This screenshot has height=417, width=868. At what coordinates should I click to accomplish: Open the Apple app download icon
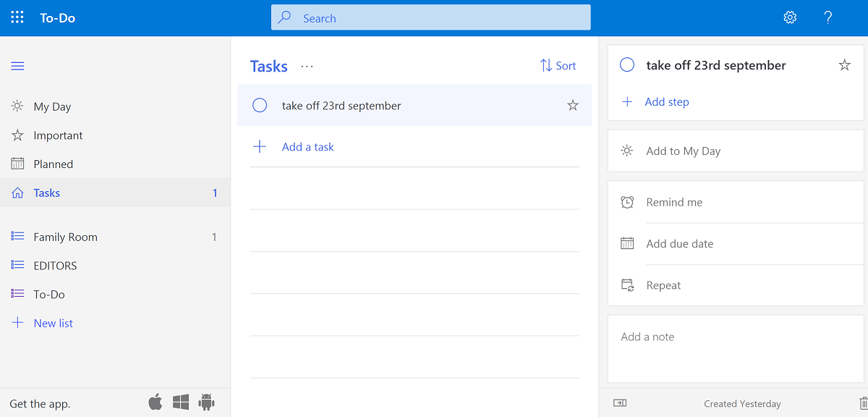[x=156, y=402]
